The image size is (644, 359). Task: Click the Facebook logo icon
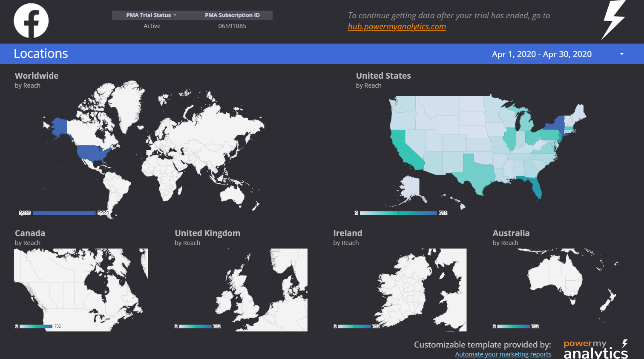31,20
